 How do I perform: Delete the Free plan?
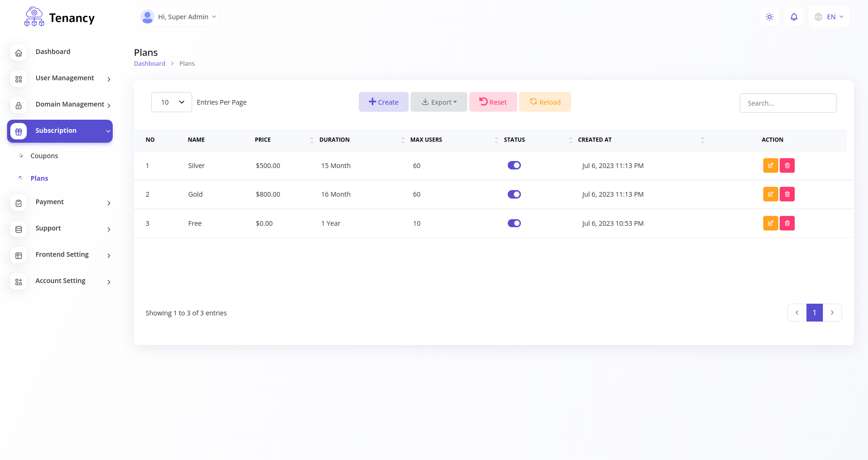coord(787,223)
